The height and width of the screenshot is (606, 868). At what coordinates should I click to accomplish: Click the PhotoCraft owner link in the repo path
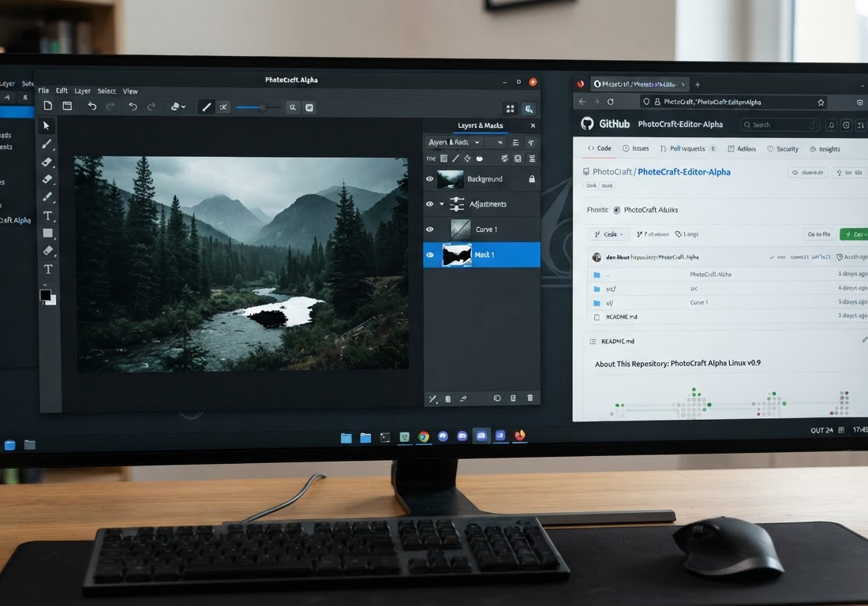[x=612, y=172]
